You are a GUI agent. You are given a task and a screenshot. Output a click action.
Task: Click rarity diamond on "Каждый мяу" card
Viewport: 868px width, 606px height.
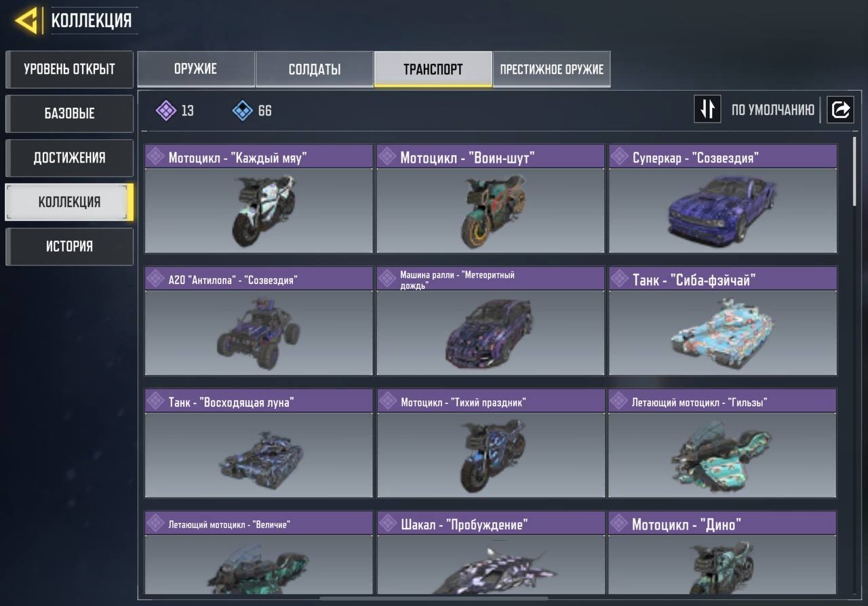point(155,157)
